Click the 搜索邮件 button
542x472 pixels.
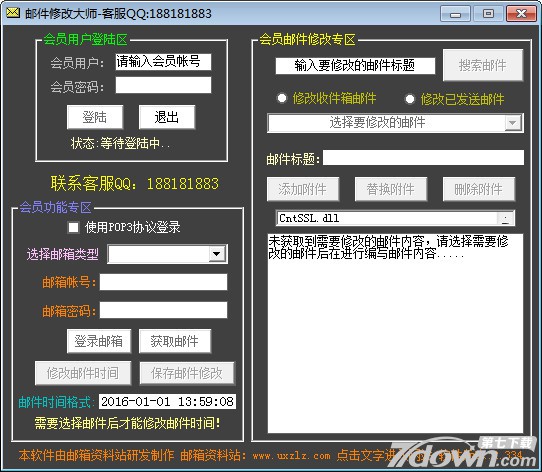pyautogui.click(x=483, y=65)
